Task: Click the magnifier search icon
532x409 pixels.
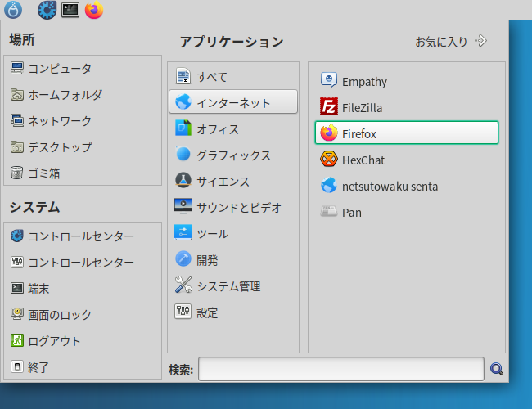Action: pos(496,369)
